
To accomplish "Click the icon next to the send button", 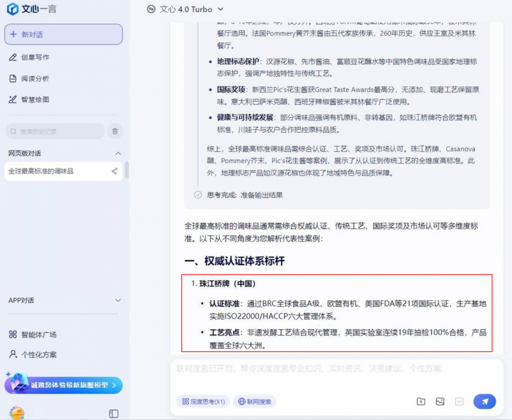I will [x=459, y=401].
